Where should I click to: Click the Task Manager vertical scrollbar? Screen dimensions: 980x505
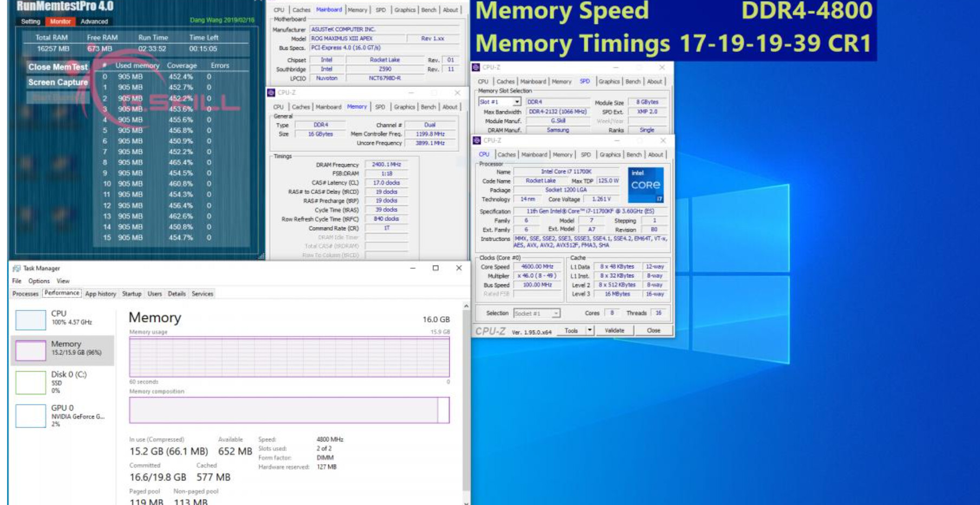[x=466, y=401]
